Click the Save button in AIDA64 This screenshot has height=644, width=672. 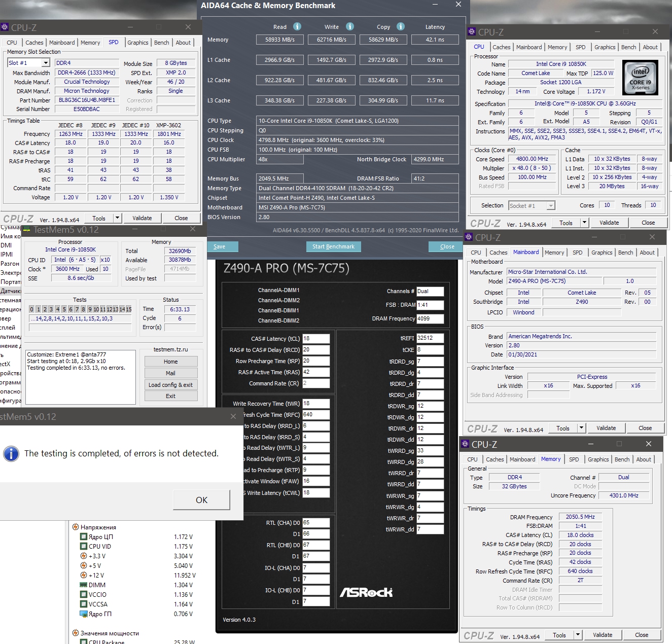(x=223, y=246)
